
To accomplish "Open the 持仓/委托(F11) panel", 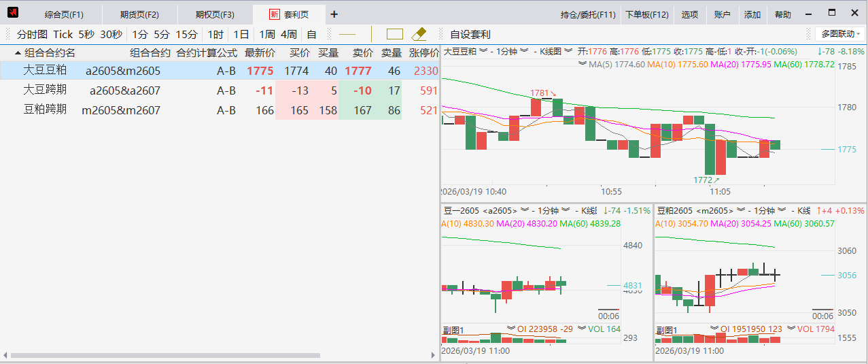I will (588, 14).
